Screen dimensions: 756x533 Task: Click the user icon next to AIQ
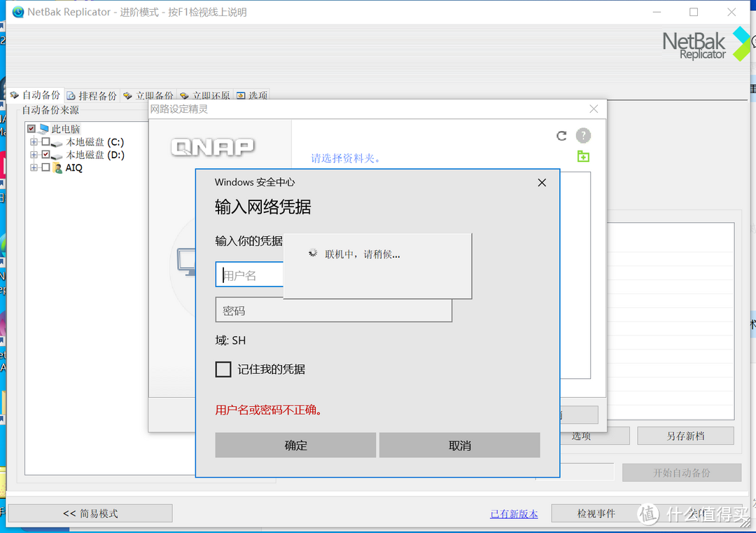point(58,167)
